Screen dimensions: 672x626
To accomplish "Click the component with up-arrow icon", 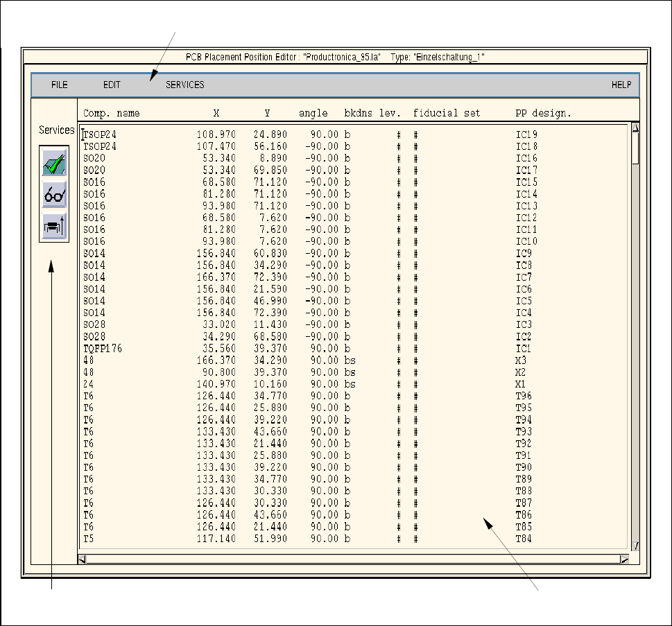I will (55, 224).
